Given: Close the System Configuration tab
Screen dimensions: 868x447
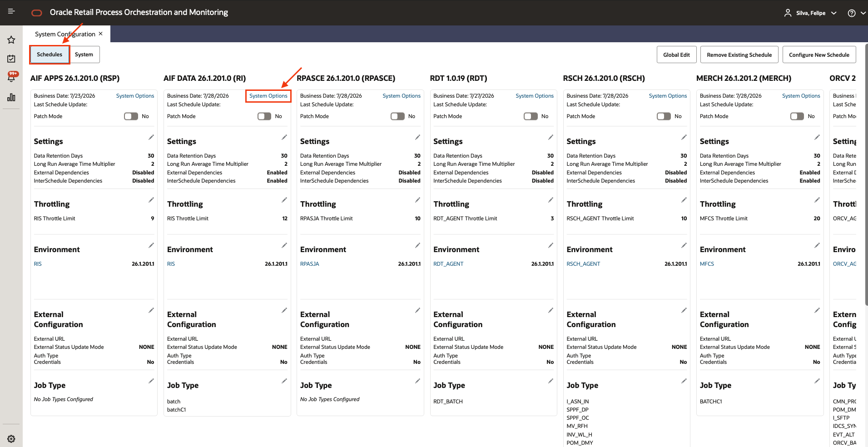Looking at the screenshot, I should (x=101, y=34).
